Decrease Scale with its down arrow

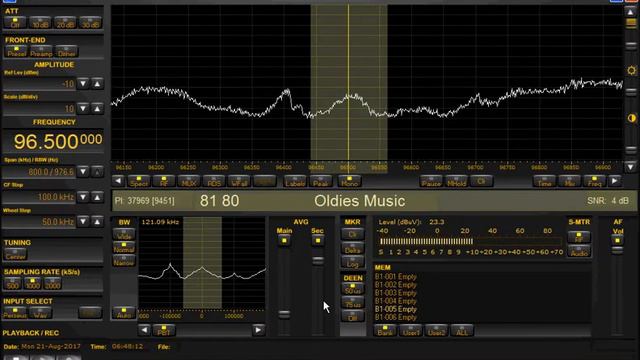click(x=83, y=109)
